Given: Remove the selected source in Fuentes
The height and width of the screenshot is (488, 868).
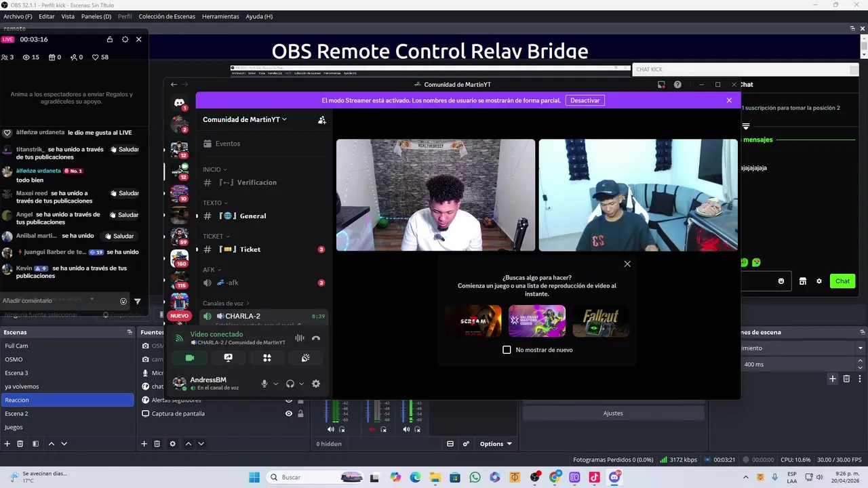Looking at the screenshot, I should pyautogui.click(x=157, y=444).
